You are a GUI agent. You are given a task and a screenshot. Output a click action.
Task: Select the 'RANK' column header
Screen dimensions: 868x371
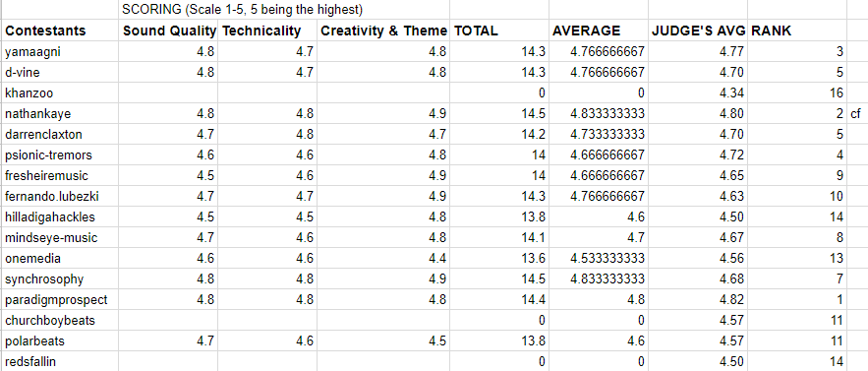pyautogui.click(x=797, y=31)
